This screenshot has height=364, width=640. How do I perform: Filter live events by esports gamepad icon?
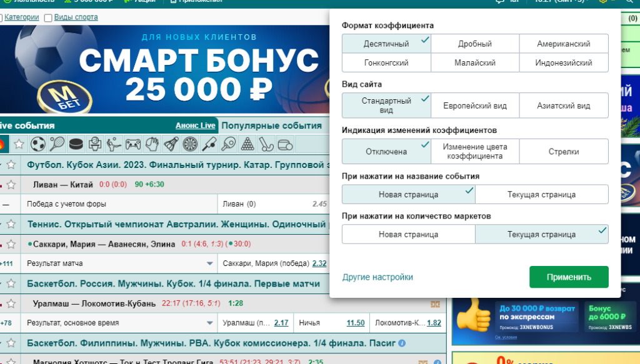pyautogui.click(x=133, y=144)
